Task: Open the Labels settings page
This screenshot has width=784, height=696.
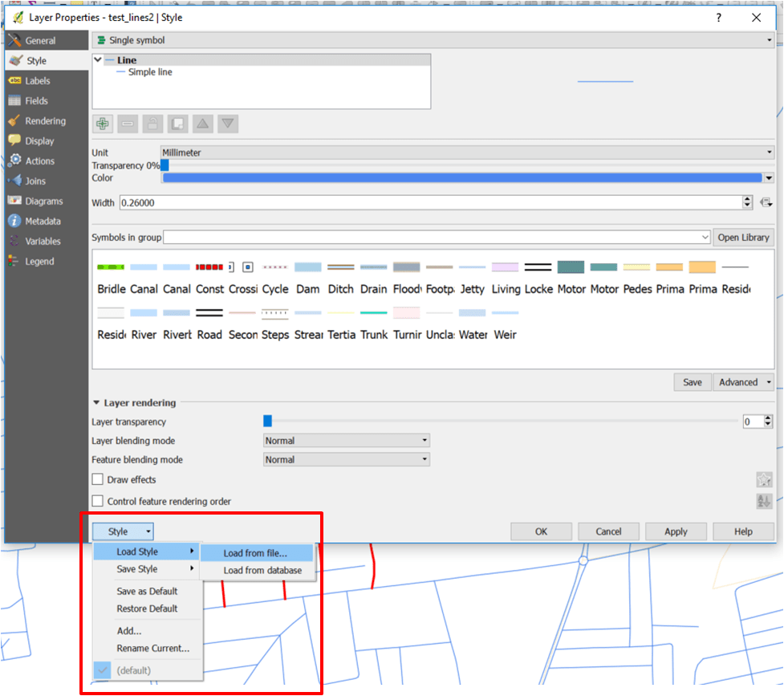Action: tap(46, 80)
